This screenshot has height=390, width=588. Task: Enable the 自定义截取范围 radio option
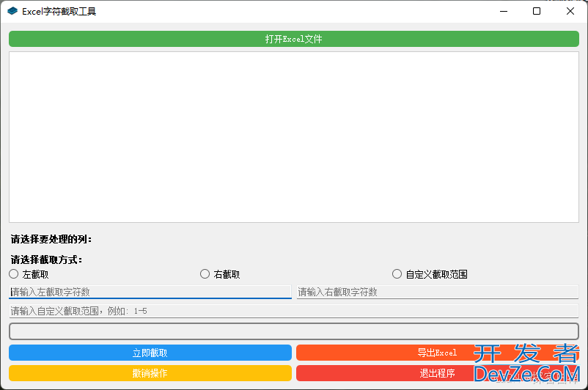coord(397,274)
